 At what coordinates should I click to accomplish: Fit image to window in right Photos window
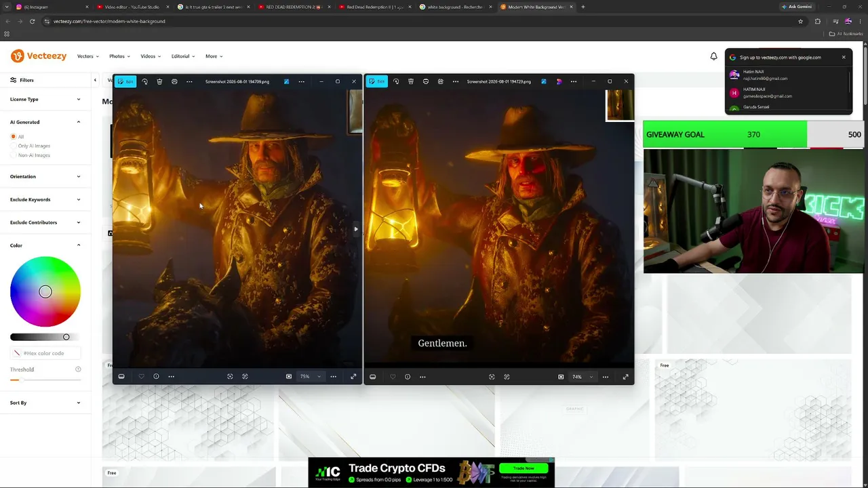561,377
